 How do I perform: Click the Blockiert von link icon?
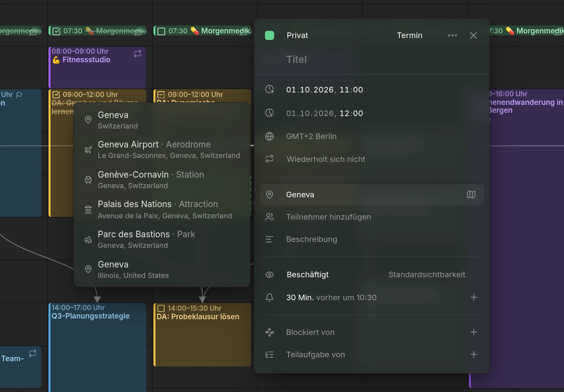[270, 332]
